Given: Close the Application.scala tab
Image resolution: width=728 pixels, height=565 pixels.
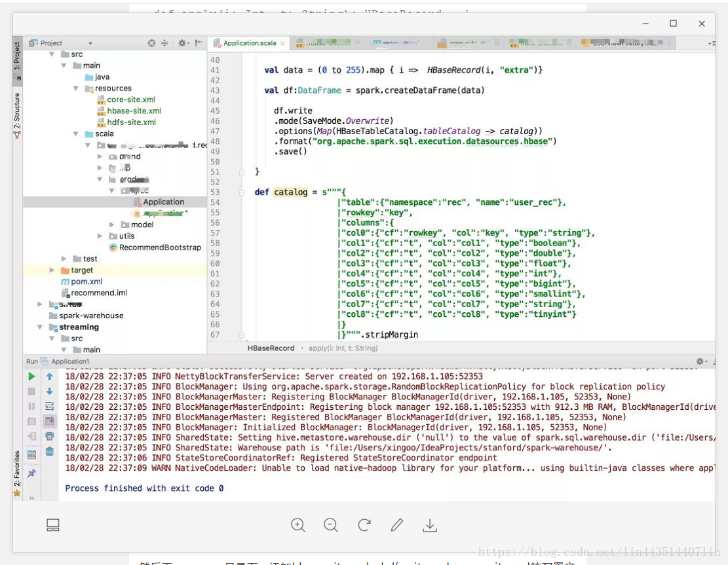Looking at the screenshot, I should click(282, 43).
